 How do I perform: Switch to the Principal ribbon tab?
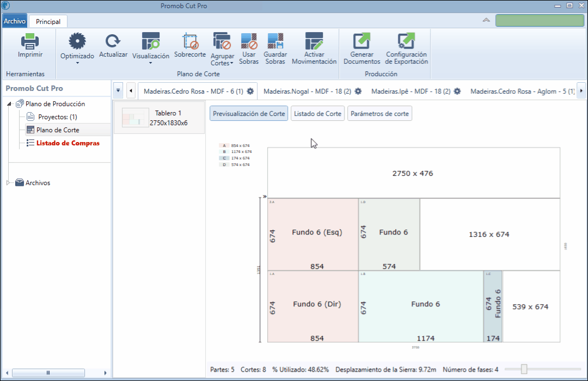(x=48, y=21)
